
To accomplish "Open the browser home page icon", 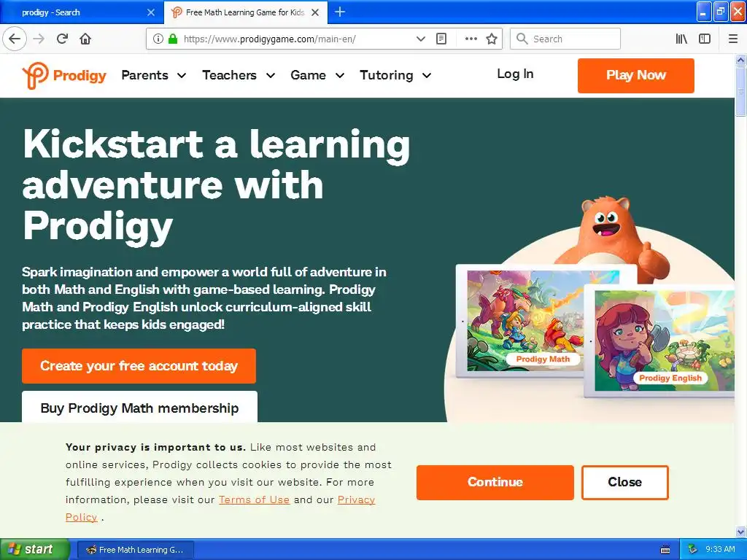I will 85,39.
